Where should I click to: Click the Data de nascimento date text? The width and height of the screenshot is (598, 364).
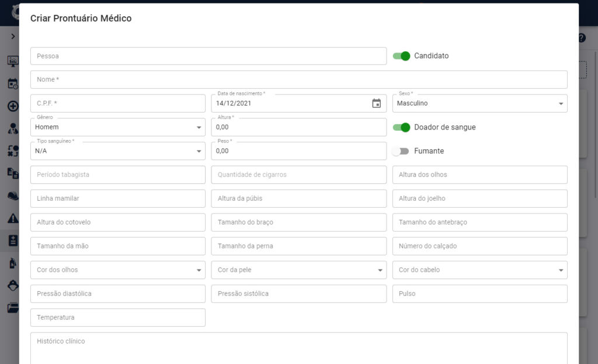(234, 103)
